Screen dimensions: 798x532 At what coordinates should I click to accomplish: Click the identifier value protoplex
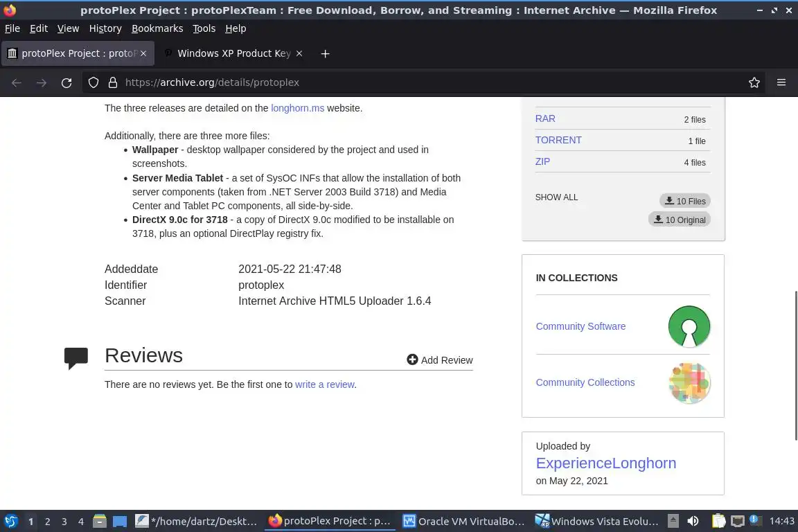(x=261, y=285)
